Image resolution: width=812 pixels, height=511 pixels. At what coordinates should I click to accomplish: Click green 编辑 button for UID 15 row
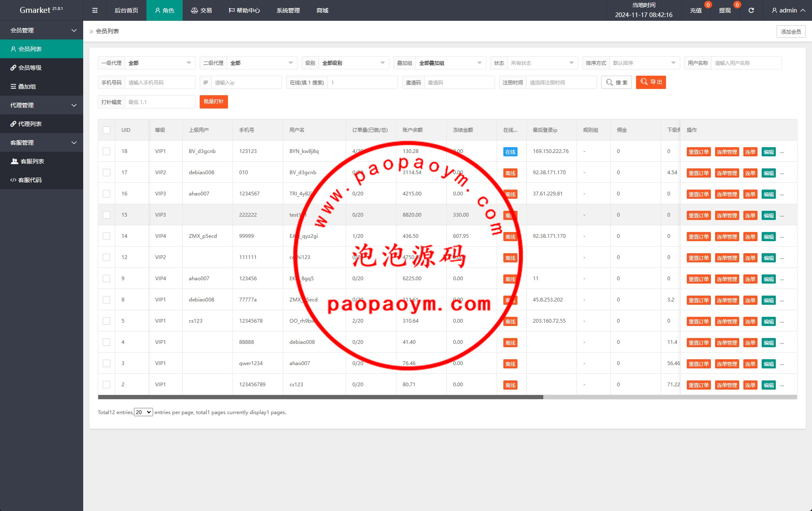pyautogui.click(x=769, y=215)
